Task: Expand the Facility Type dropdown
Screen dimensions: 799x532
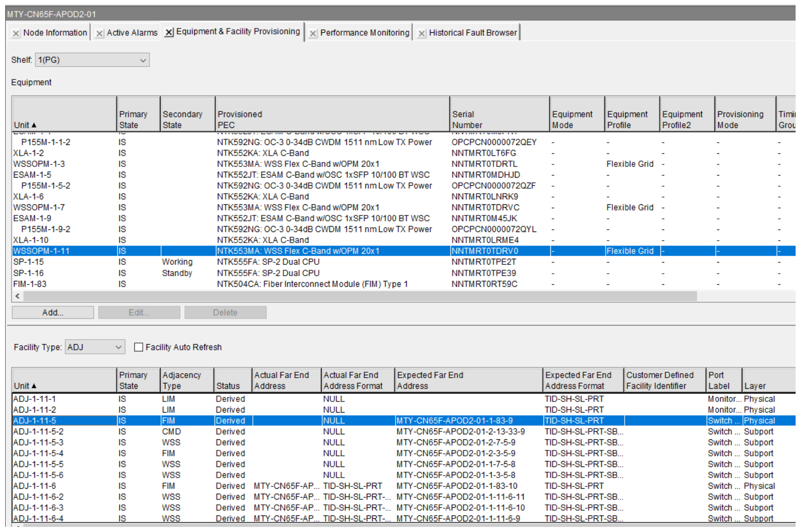Action: point(95,347)
